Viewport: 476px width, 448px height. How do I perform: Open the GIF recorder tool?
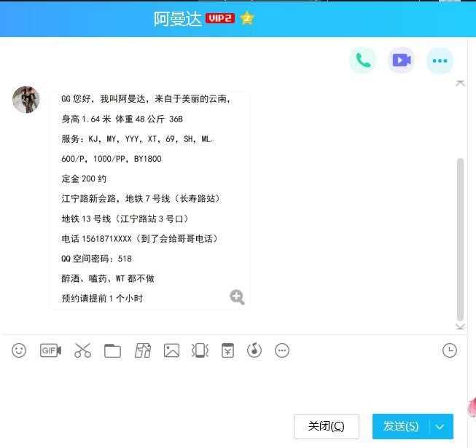pos(51,350)
